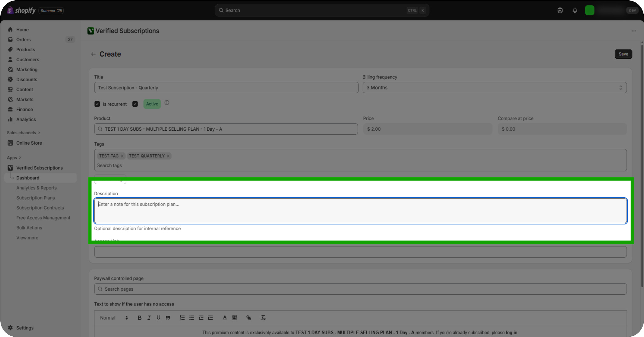Open Bulk Actions
The height and width of the screenshot is (337, 644).
coord(29,228)
